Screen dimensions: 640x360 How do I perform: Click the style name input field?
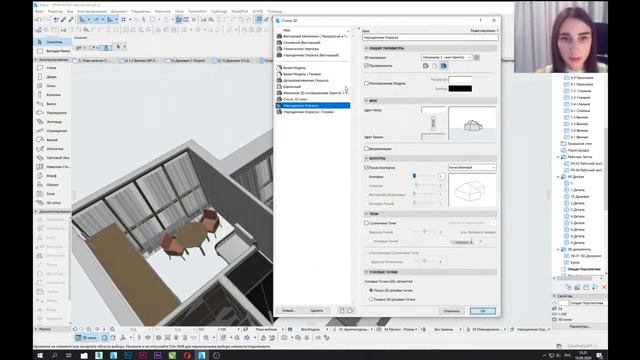coord(430,37)
